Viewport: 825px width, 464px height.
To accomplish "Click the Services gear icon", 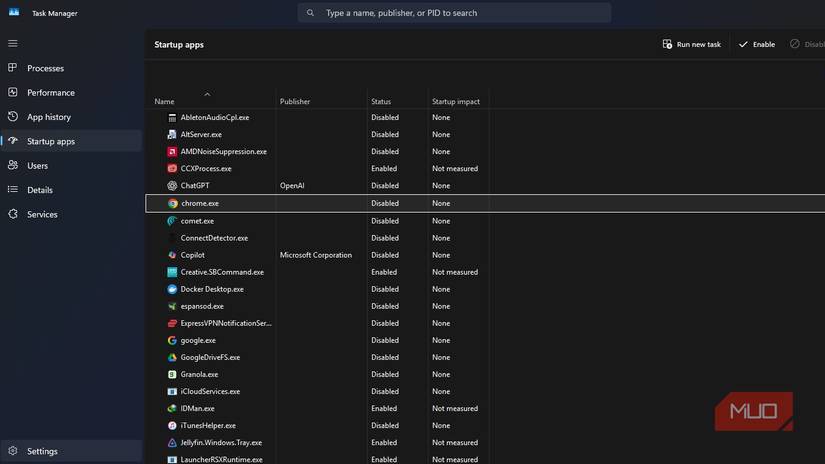I will click(13, 214).
